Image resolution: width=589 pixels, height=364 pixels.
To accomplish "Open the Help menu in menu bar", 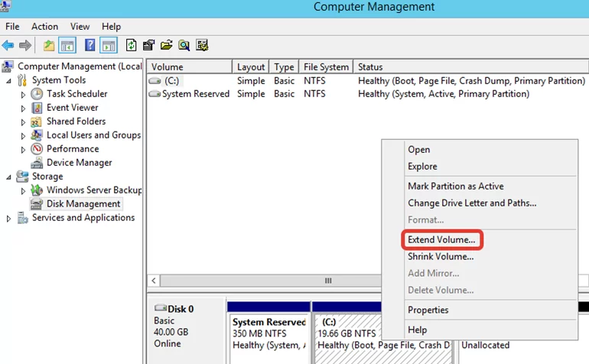I will [x=111, y=27].
